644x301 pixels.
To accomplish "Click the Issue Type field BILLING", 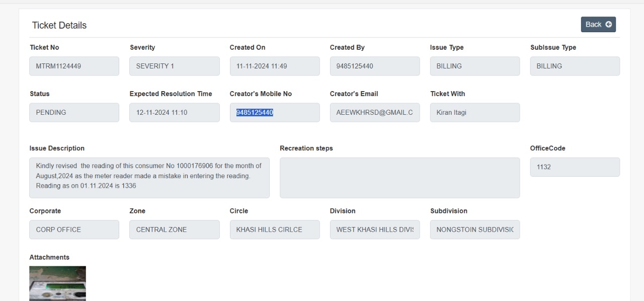I will (x=475, y=66).
